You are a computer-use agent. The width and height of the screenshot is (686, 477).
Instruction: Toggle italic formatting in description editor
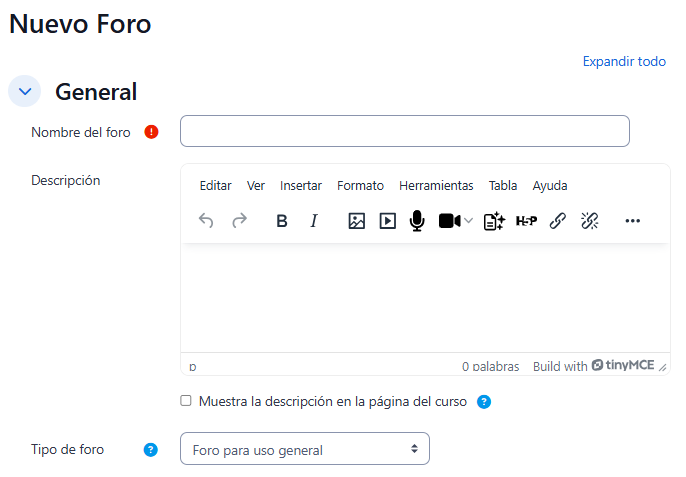coord(314,221)
